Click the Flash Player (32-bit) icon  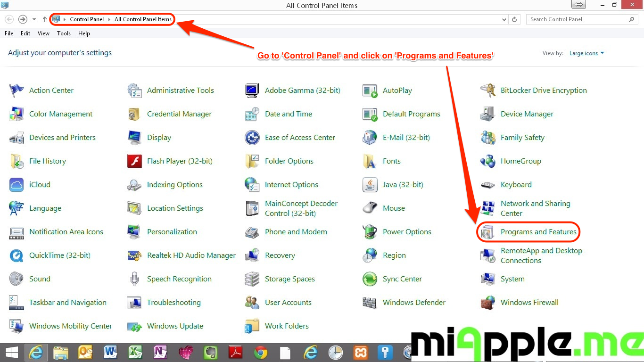point(134,161)
